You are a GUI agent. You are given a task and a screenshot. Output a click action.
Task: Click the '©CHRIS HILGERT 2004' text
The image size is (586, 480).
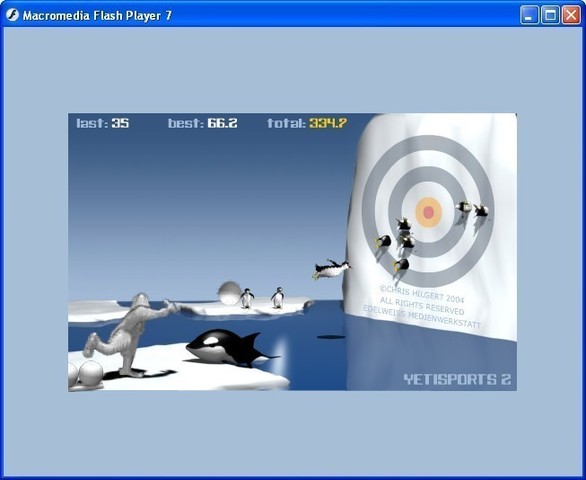point(422,294)
